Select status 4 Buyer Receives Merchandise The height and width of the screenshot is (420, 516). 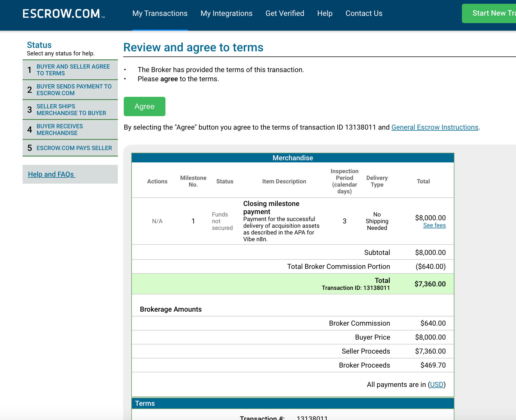point(70,130)
